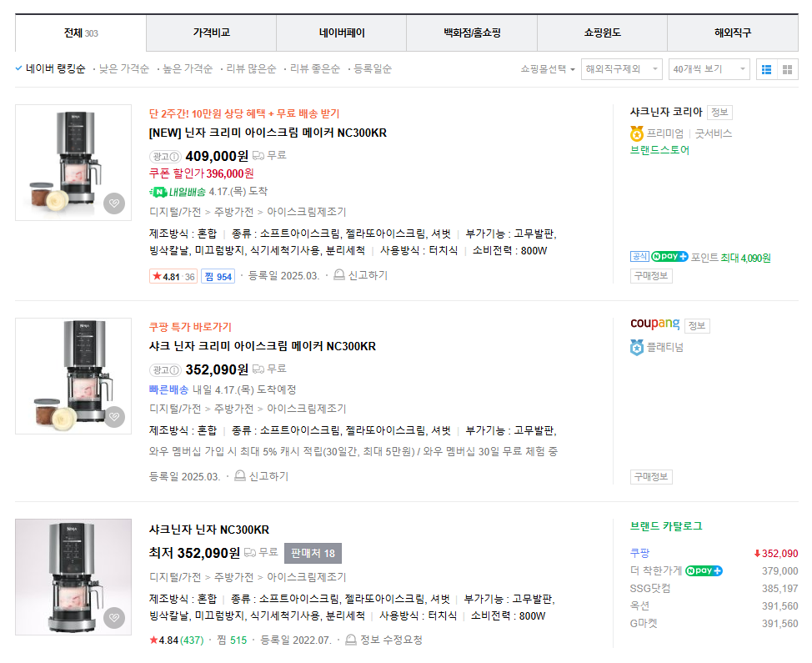
Task: Click report bell icon for 409,000원 listing
Action: pyautogui.click(x=339, y=274)
